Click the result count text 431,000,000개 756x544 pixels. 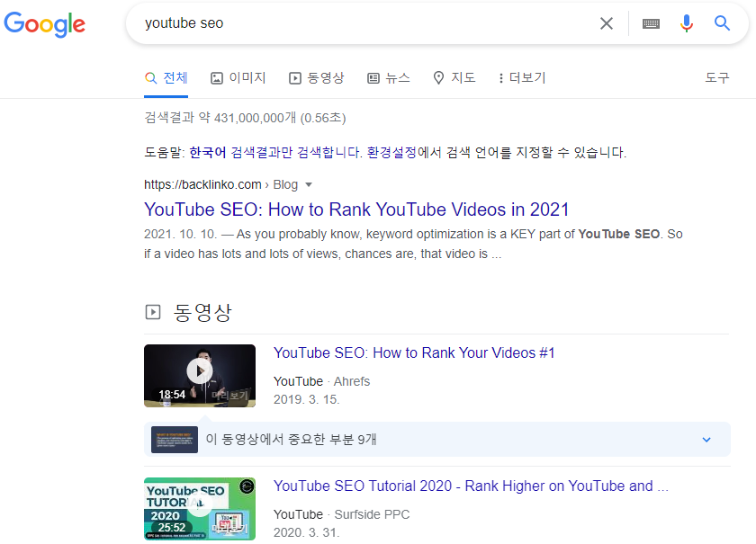pyautogui.click(x=255, y=118)
